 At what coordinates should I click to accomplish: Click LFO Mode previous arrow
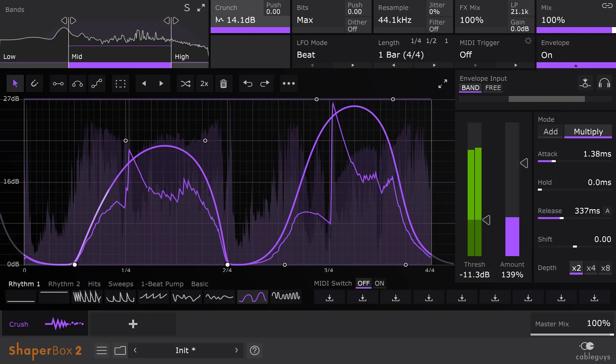(312, 65)
